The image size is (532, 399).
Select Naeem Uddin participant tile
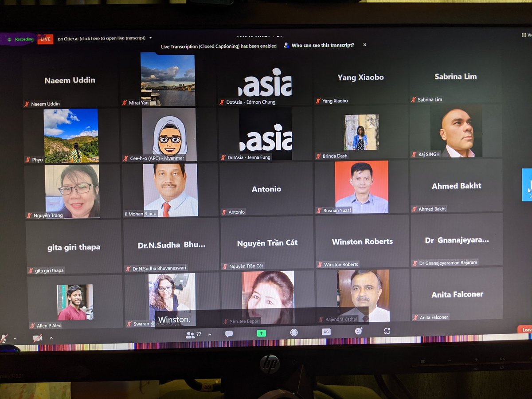point(70,80)
